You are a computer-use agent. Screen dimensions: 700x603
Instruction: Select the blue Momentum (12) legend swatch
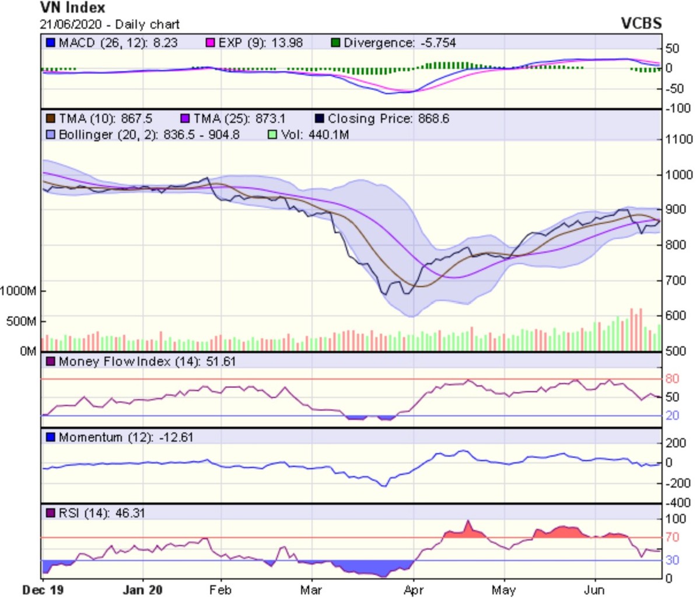click(51, 437)
